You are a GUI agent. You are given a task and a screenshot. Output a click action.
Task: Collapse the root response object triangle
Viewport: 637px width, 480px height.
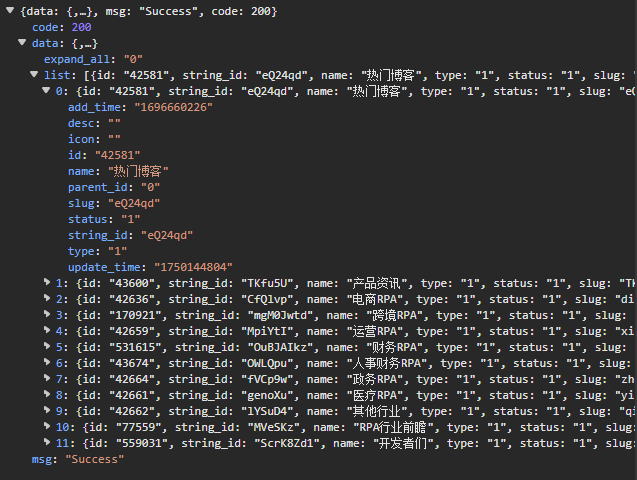[x=10, y=11]
